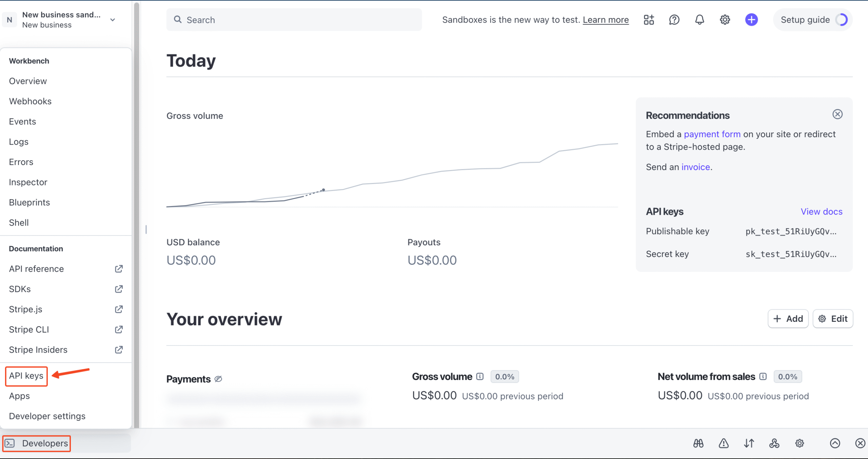Viewport: 868px width, 459px height.
Task: Click the Gross volume info tooltip icon
Action: 480,376
